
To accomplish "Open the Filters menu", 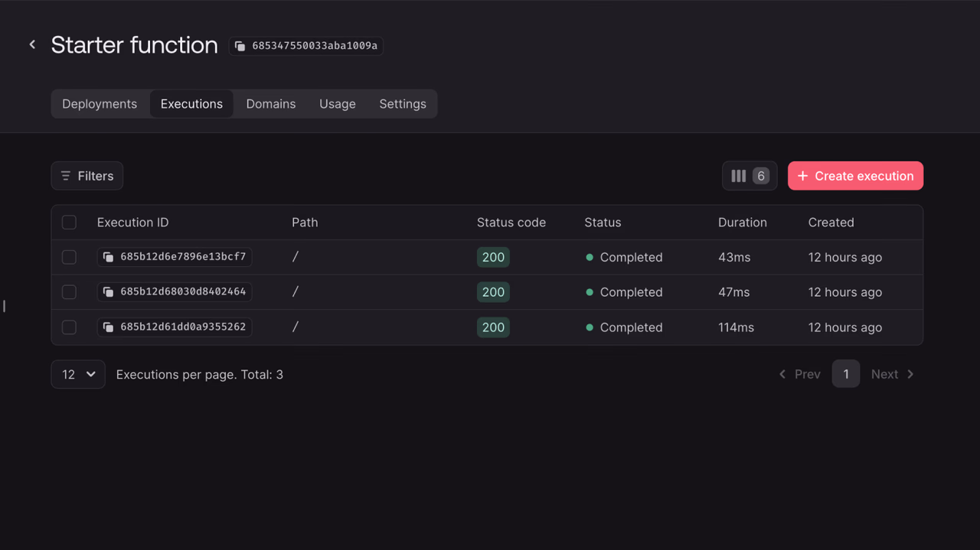I will click(87, 176).
